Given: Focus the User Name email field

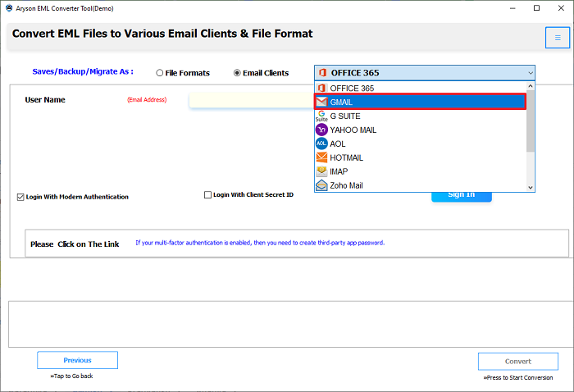Looking at the screenshot, I should pyautogui.click(x=252, y=100).
